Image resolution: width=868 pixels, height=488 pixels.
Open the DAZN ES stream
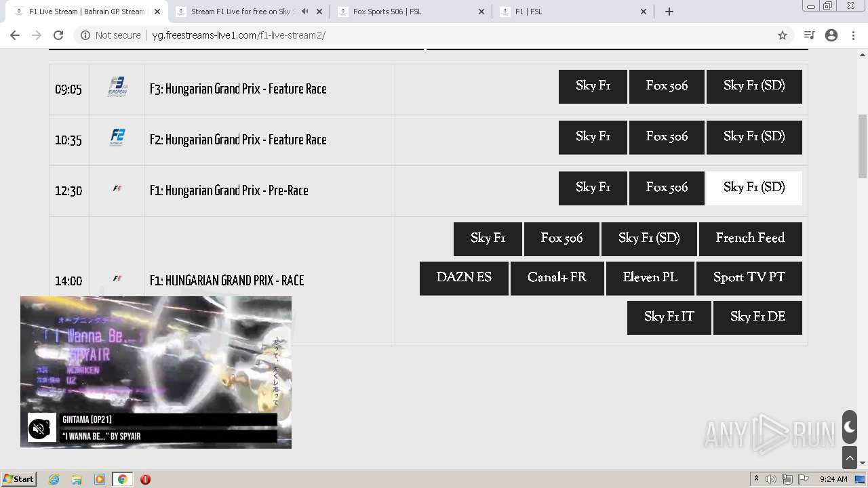point(464,278)
